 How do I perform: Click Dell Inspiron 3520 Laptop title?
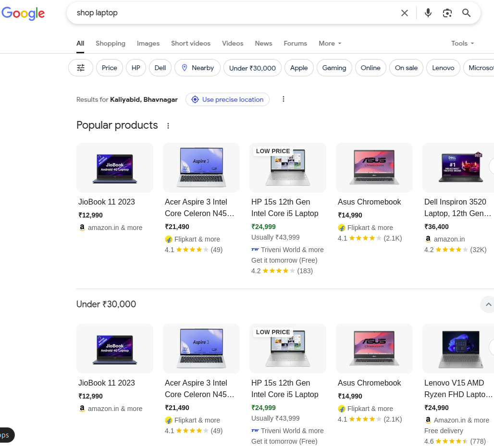pos(457,207)
